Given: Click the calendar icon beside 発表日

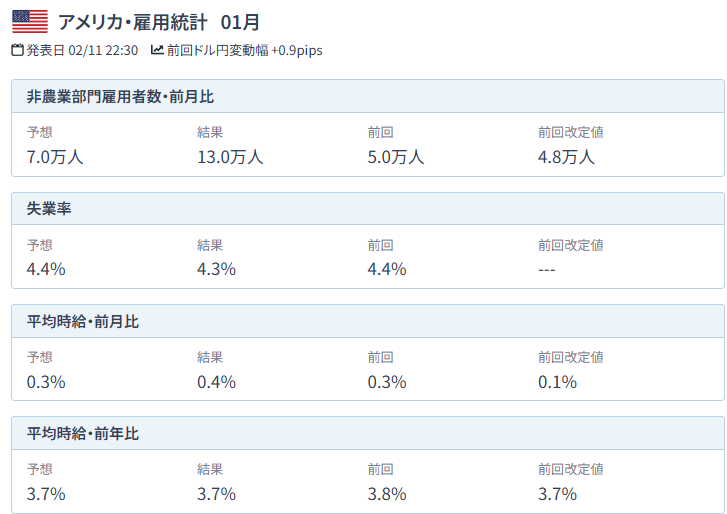Looking at the screenshot, I should (x=17, y=50).
